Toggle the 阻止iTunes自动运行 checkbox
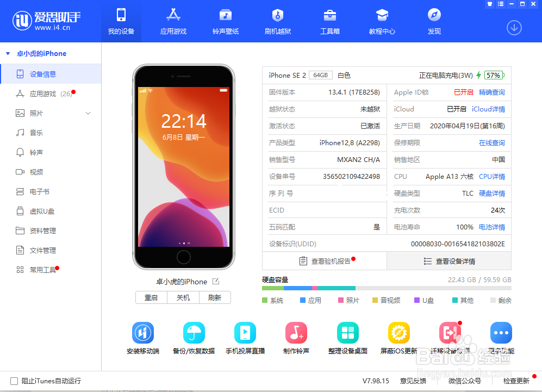Screen dimensions: 542x392 click(14, 381)
